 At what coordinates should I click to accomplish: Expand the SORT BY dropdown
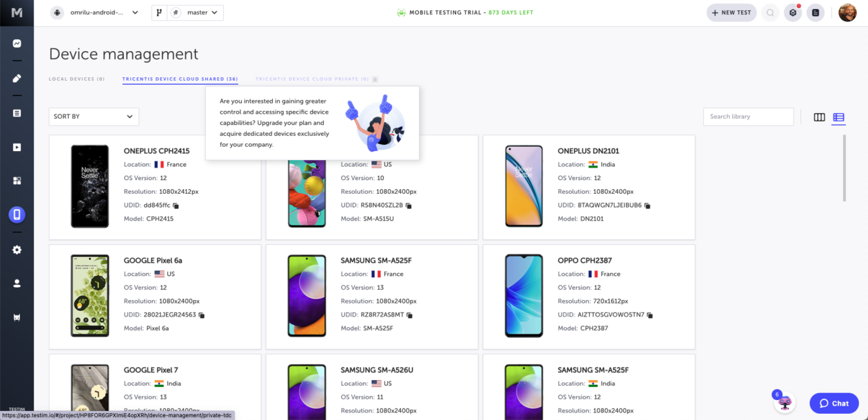[94, 117]
